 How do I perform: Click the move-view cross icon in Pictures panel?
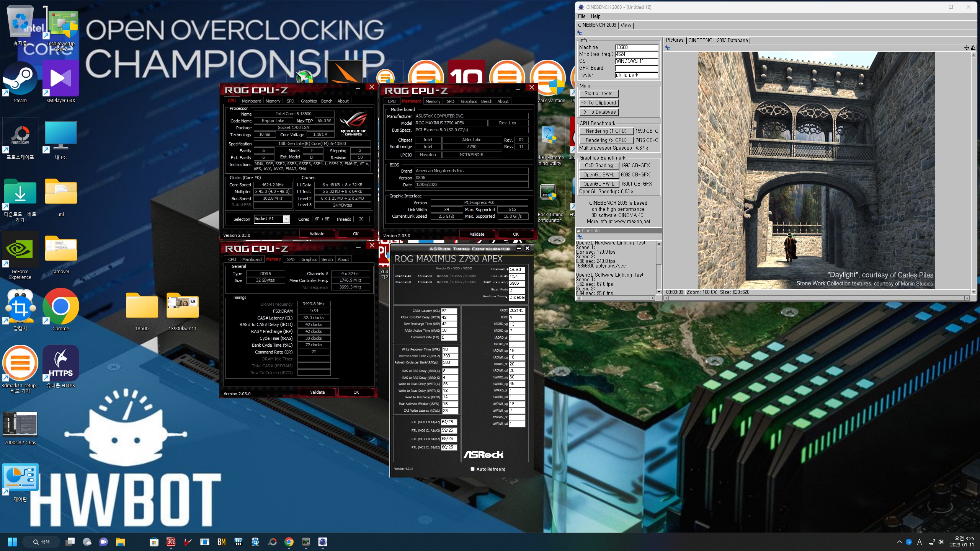coord(967,48)
